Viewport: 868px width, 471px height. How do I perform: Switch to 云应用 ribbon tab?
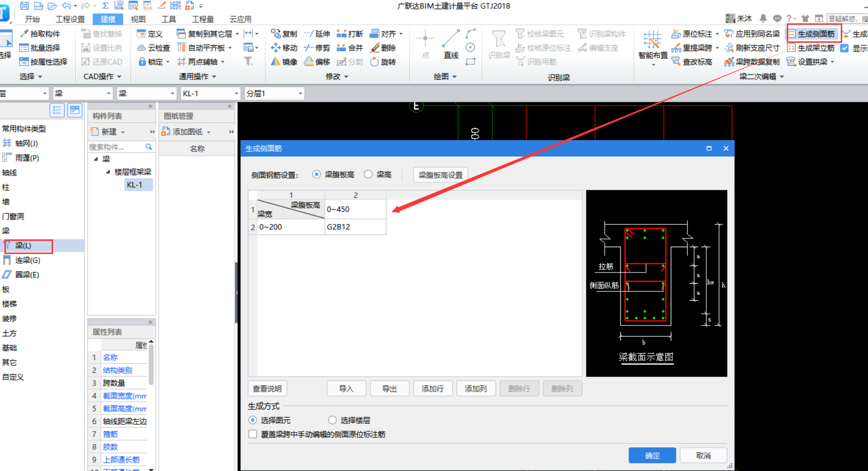tap(240, 19)
